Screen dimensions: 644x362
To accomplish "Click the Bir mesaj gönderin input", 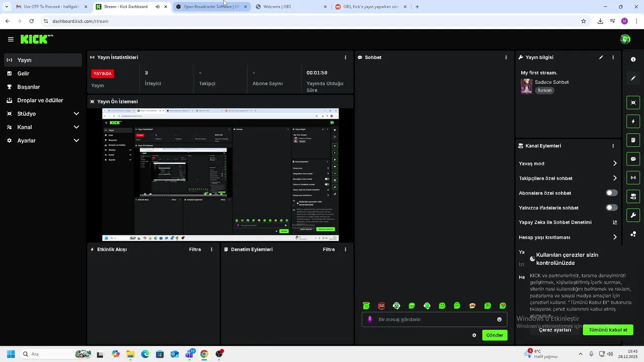I will tap(434, 319).
